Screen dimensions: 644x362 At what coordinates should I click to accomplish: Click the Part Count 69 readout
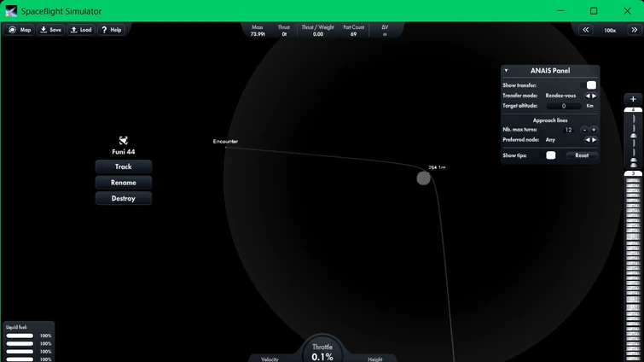pyautogui.click(x=354, y=31)
